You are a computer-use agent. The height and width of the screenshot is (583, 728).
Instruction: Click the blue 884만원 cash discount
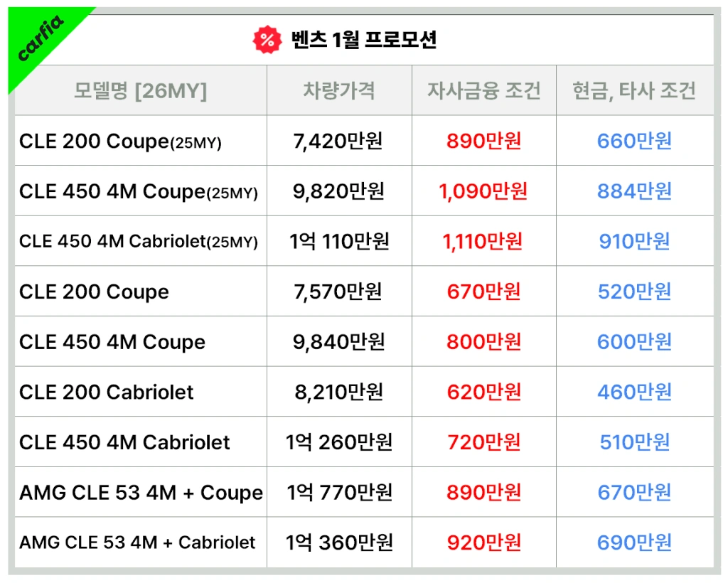tap(634, 191)
